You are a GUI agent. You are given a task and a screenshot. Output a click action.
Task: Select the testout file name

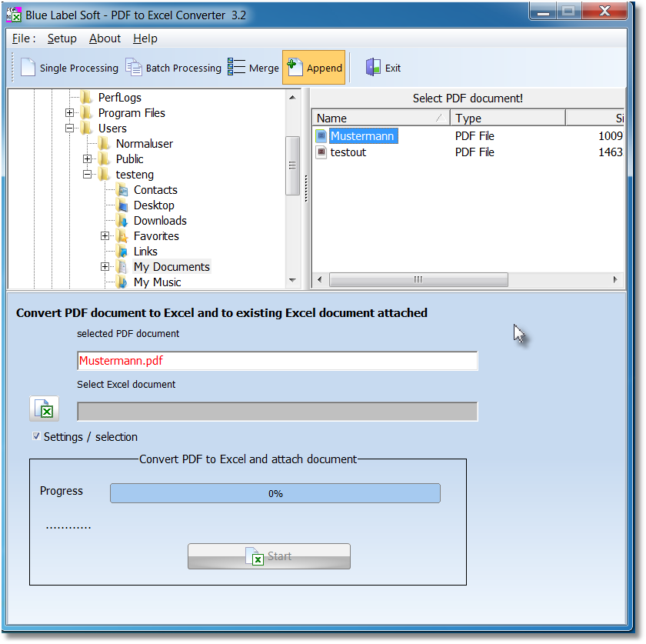[x=348, y=152]
